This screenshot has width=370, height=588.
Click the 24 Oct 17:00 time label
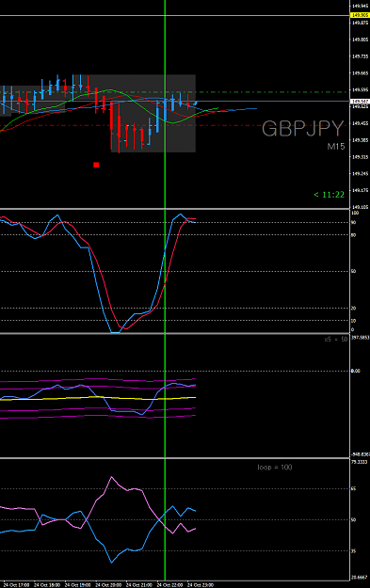[x=17, y=585]
